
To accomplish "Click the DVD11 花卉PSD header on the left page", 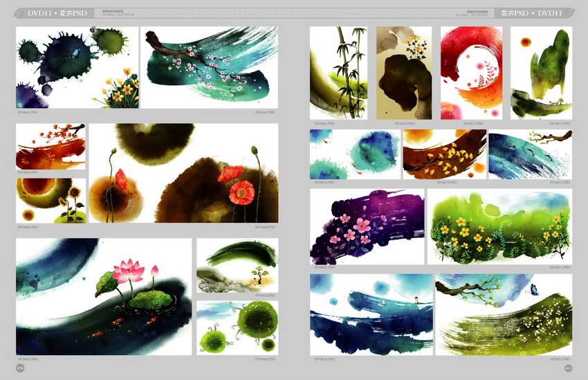I will click(x=57, y=13).
